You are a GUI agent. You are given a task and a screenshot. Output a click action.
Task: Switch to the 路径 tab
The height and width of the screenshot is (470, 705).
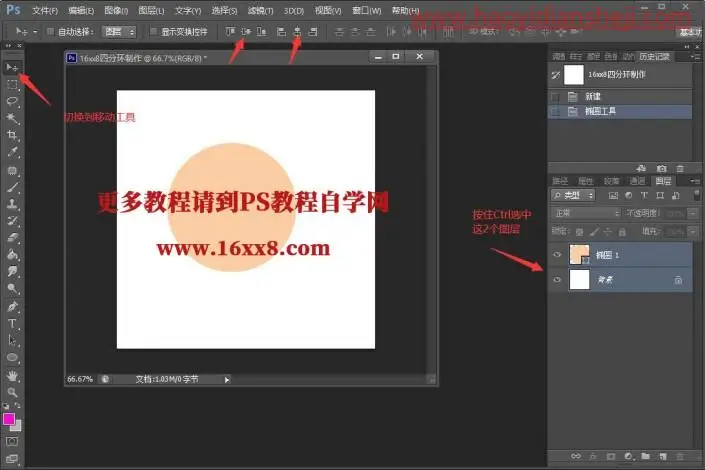point(560,181)
